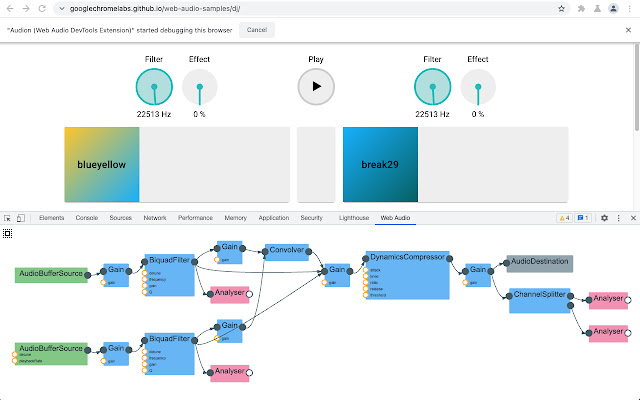Image resolution: width=640 pixels, height=400 pixels.
Task: Click the fit-graph-to-view icon in Web Audio panel
Action: 7,233
